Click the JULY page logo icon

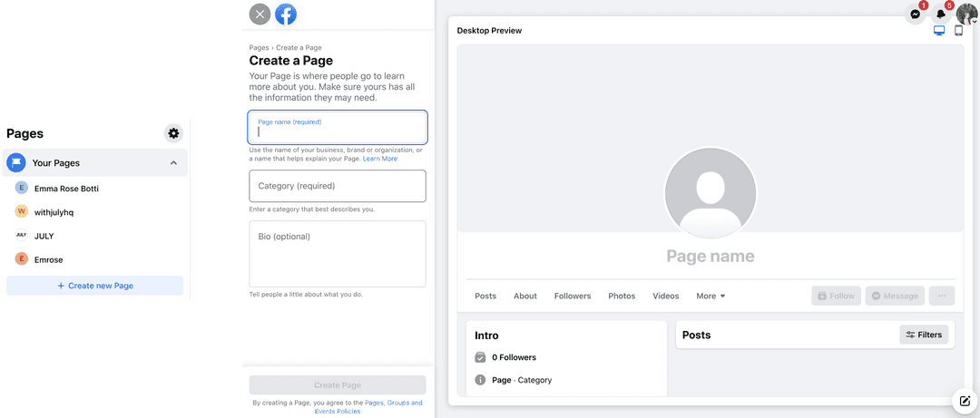(x=22, y=236)
